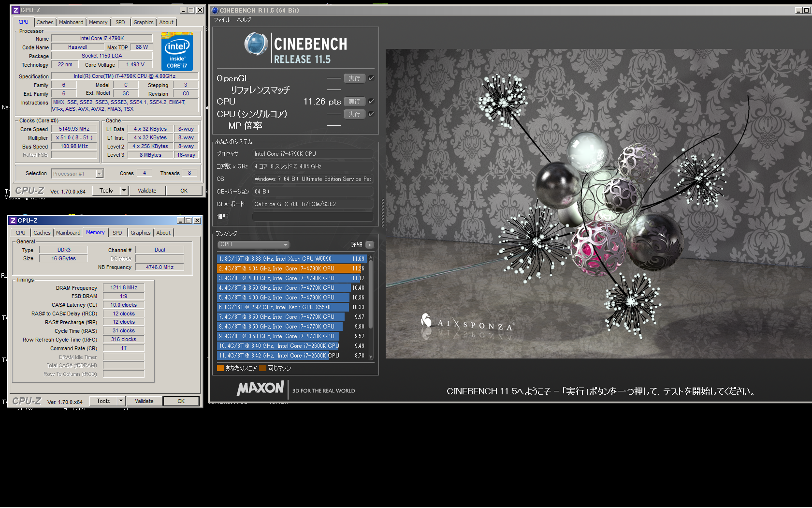Select ranking row 3 i7-4790K 11.17
This screenshot has height=508, width=812.
click(x=291, y=278)
